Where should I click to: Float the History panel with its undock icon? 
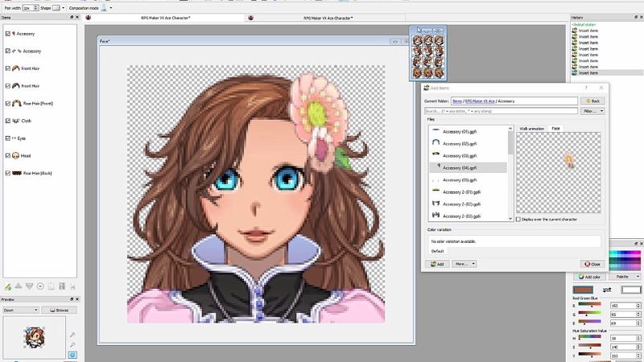pyautogui.click(x=636, y=17)
